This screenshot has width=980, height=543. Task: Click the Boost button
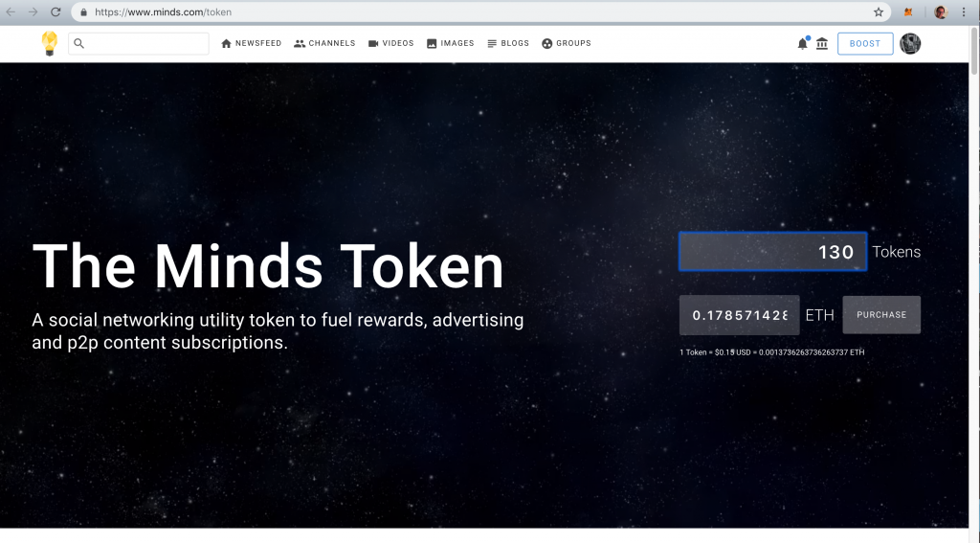pyautogui.click(x=865, y=43)
